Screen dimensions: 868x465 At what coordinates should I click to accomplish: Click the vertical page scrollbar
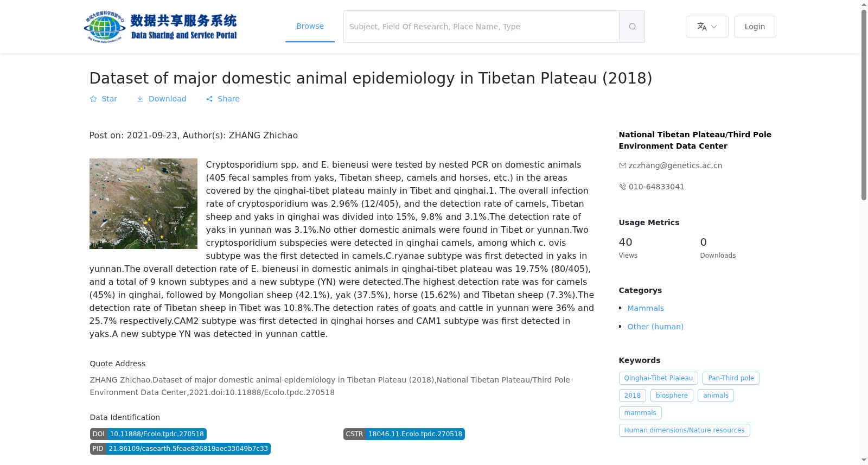click(x=864, y=232)
